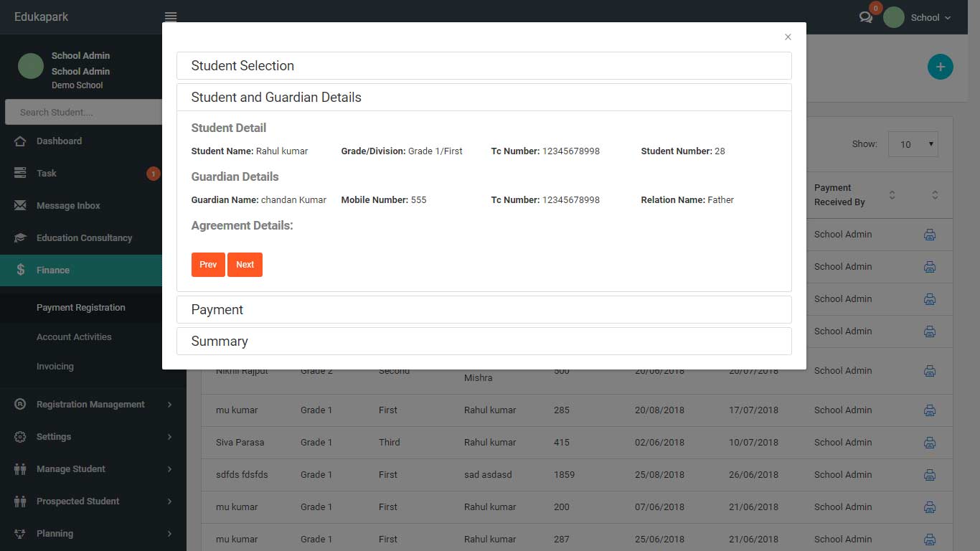The width and height of the screenshot is (980, 551).
Task: Expand the Settings submenu chevron
Action: (169, 437)
